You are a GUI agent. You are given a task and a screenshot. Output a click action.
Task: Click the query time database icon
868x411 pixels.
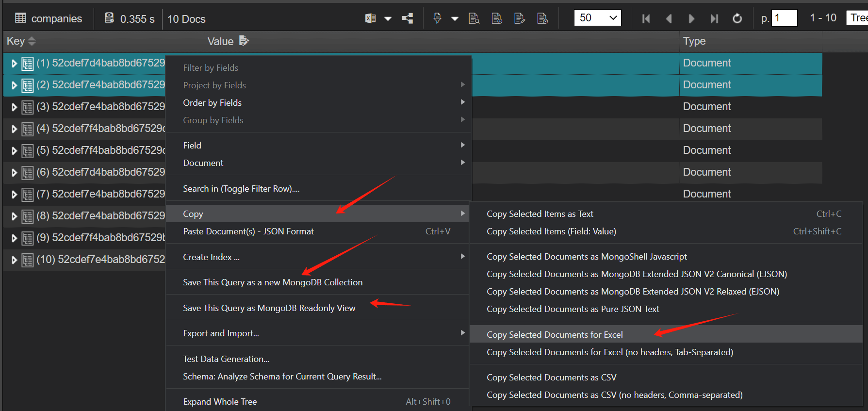click(109, 18)
